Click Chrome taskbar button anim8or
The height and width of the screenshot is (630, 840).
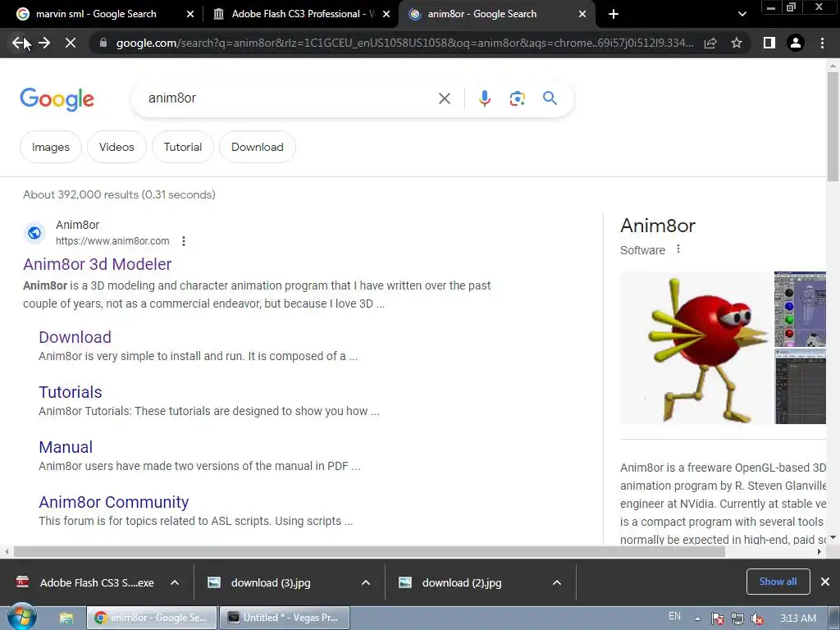pyautogui.click(x=152, y=618)
